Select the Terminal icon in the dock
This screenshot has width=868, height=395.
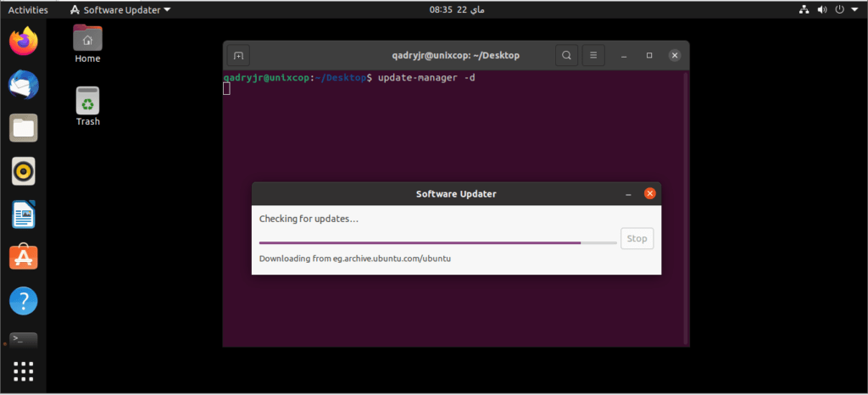(23, 340)
